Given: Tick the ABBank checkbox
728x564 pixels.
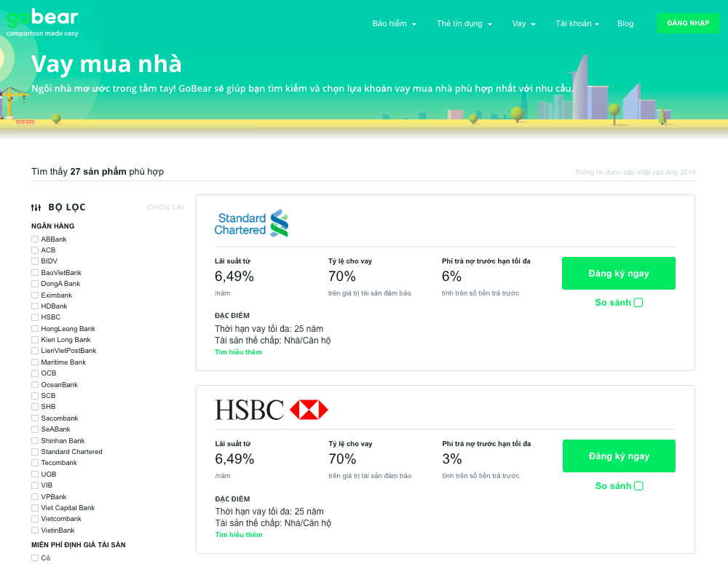Looking at the screenshot, I should click(x=35, y=239).
